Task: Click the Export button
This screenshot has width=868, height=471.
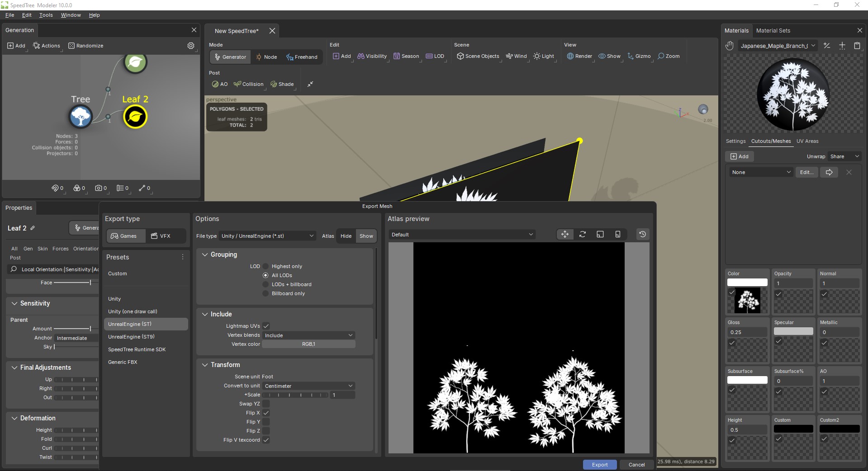Action: pos(600,465)
